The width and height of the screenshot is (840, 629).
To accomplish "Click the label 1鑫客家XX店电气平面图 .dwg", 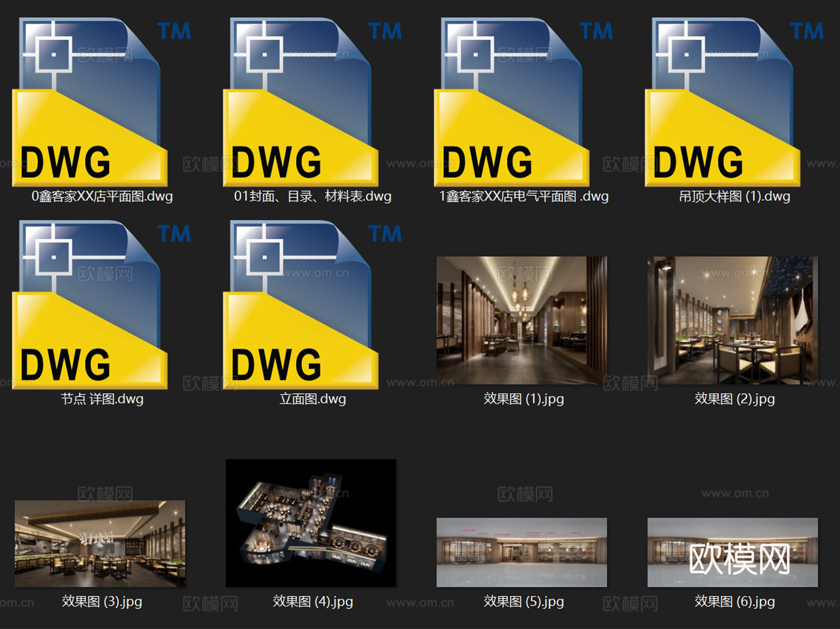I will tap(524, 196).
